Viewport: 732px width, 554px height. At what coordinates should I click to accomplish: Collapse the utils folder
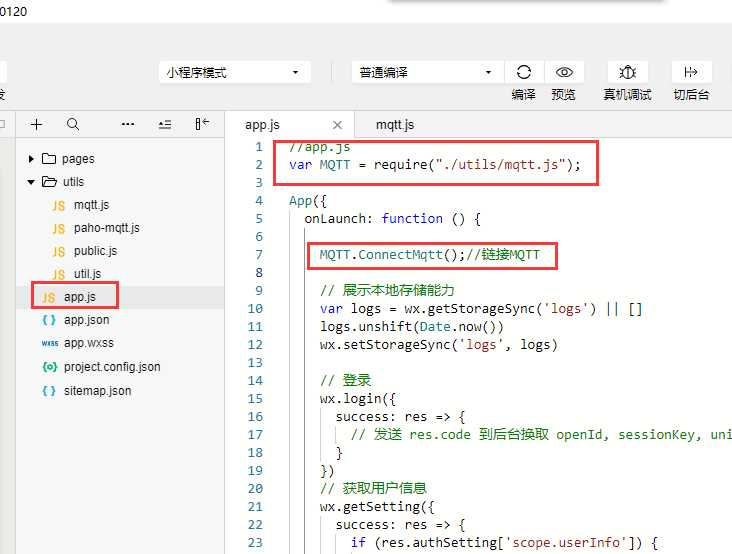point(31,182)
